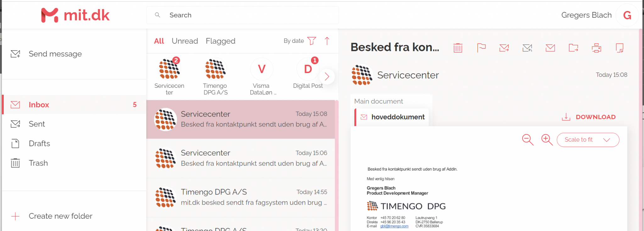Viewport: 644px width, 231px height.
Task: Zoom out of the document preview
Action: (528, 139)
